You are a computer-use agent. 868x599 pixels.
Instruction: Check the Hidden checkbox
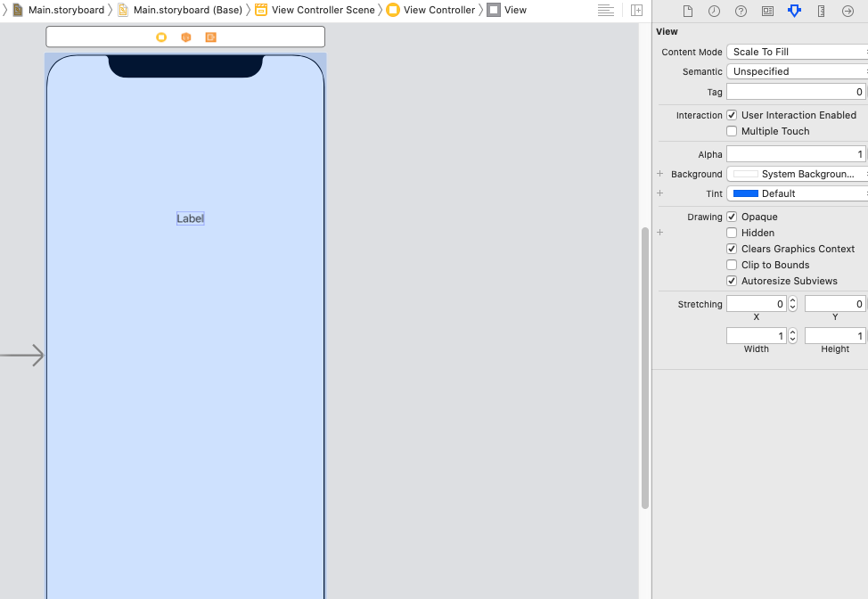[x=732, y=233]
